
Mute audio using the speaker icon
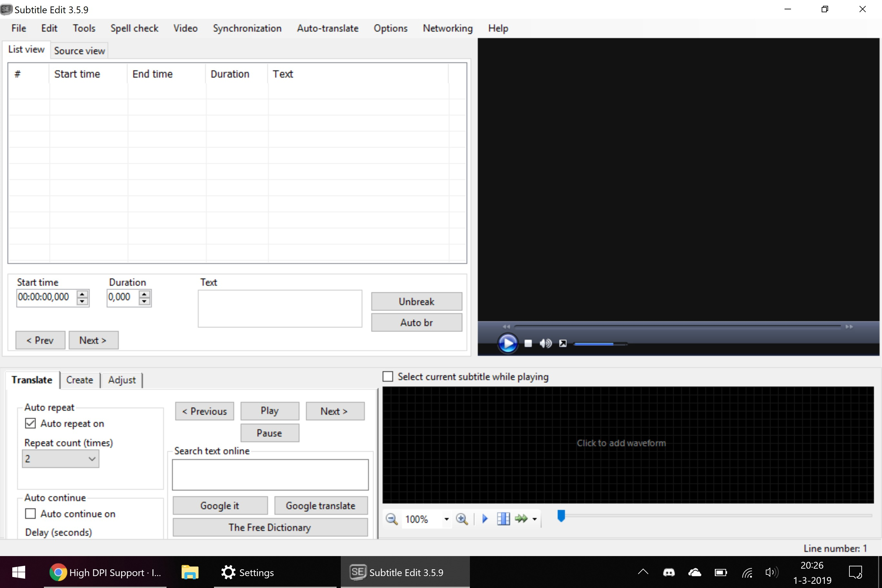coord(545,343)
